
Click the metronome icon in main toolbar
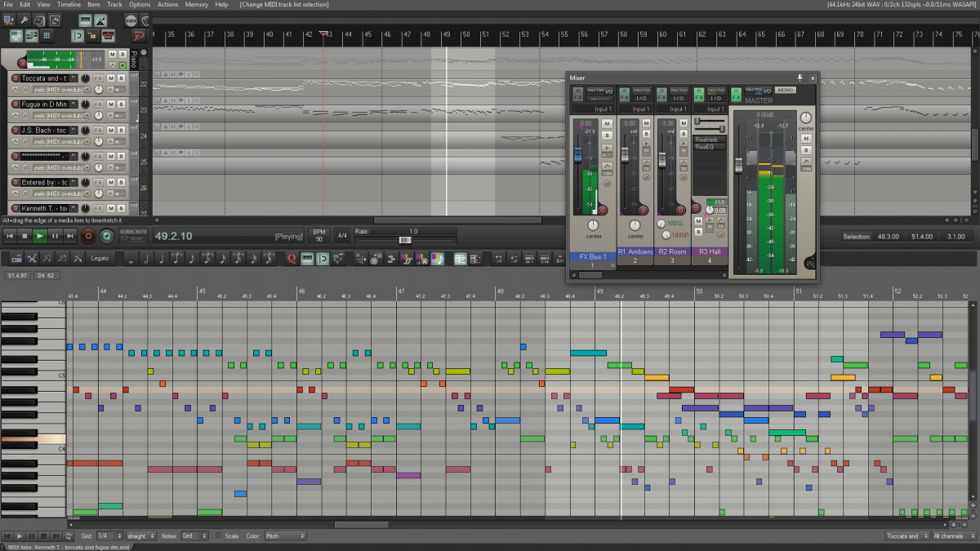100,20
